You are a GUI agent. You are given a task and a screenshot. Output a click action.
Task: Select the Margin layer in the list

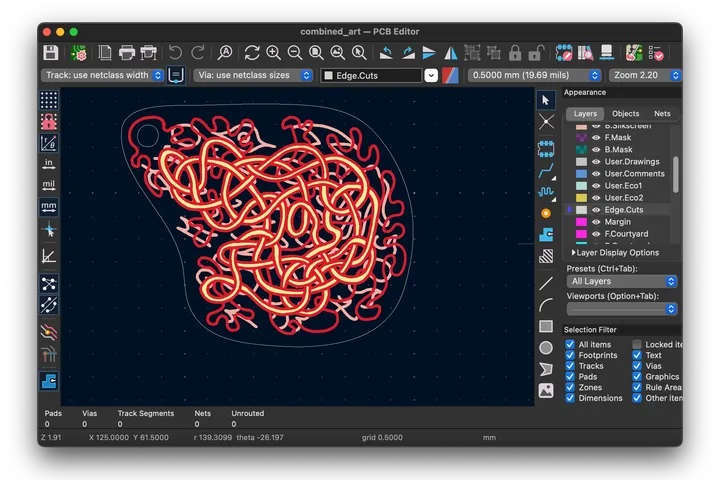pos(618,222)
